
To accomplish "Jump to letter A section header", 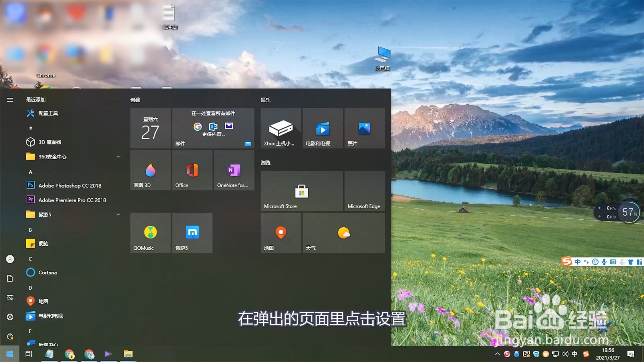I will click(x=31, y=172).
